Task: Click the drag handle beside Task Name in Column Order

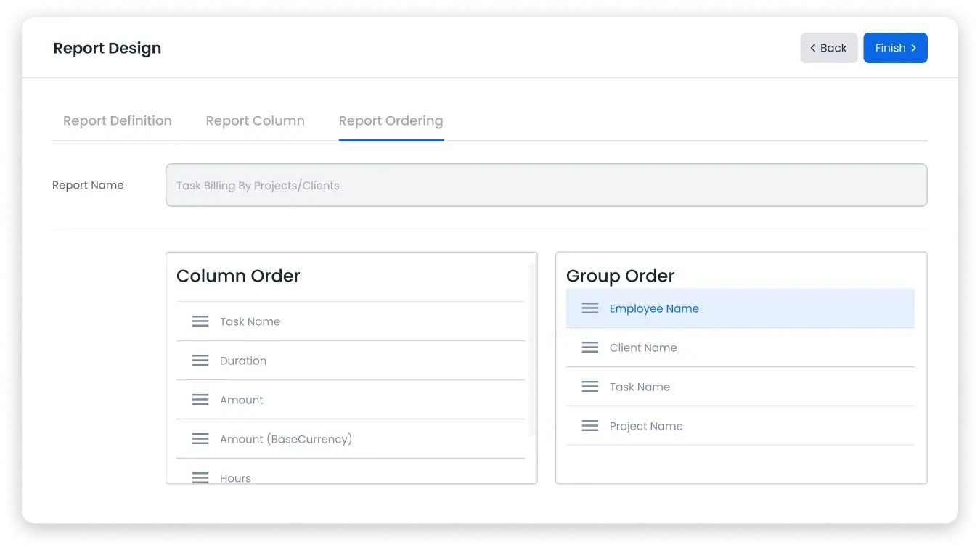Action: point(200,321)
